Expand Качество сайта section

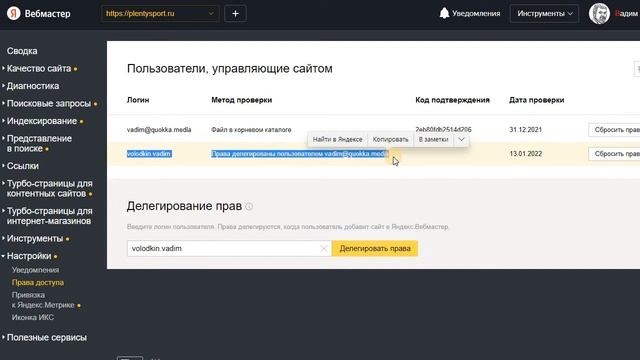click(x=39, y=69)
